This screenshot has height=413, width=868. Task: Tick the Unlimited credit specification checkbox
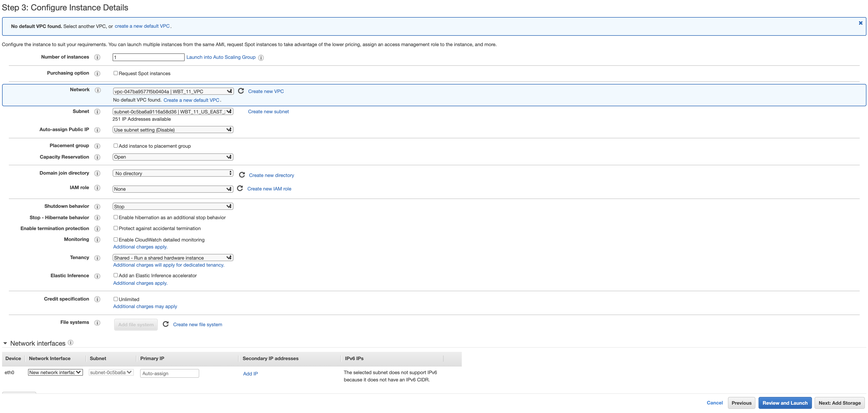[x=116, y=299]
